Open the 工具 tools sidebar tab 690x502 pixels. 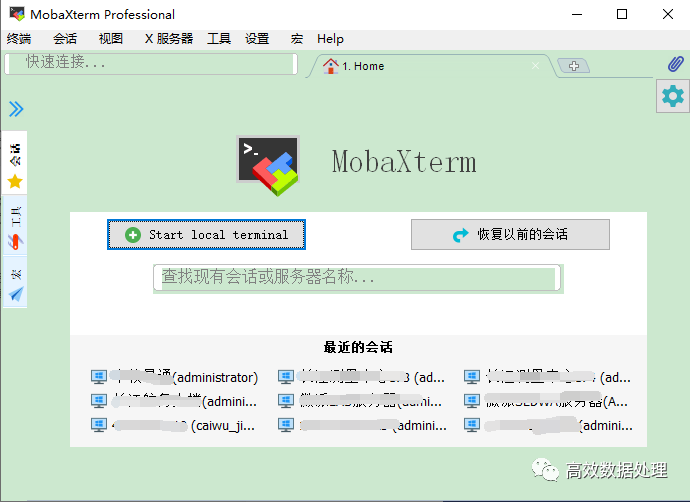15,225
